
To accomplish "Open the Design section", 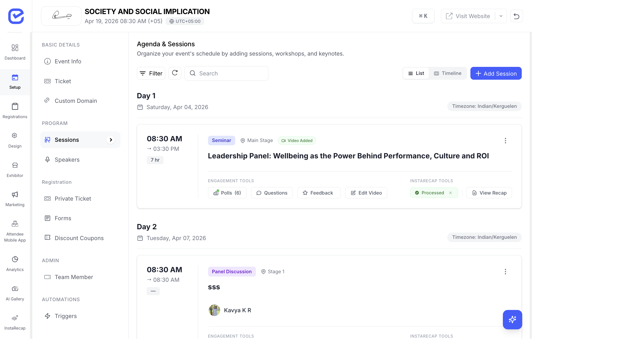I will (x=15, y=140).
